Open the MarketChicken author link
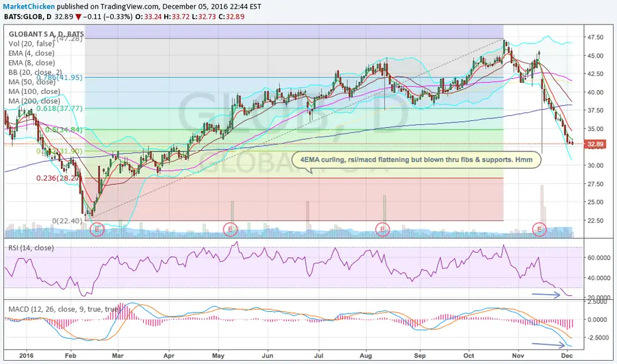The width and height of the screenshot is (617, 364). click(x=30, y=7)
